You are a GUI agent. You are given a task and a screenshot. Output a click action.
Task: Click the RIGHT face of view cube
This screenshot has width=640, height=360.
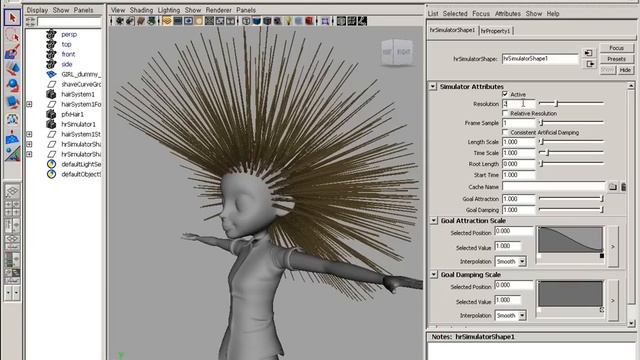[x=404, y=52]
